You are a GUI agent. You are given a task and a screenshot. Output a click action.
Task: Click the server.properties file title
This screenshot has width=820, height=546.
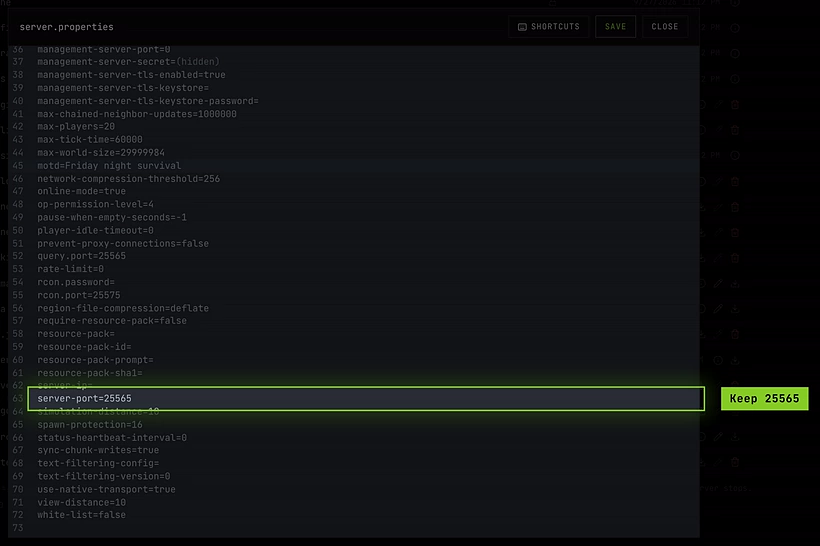point(66,27)
